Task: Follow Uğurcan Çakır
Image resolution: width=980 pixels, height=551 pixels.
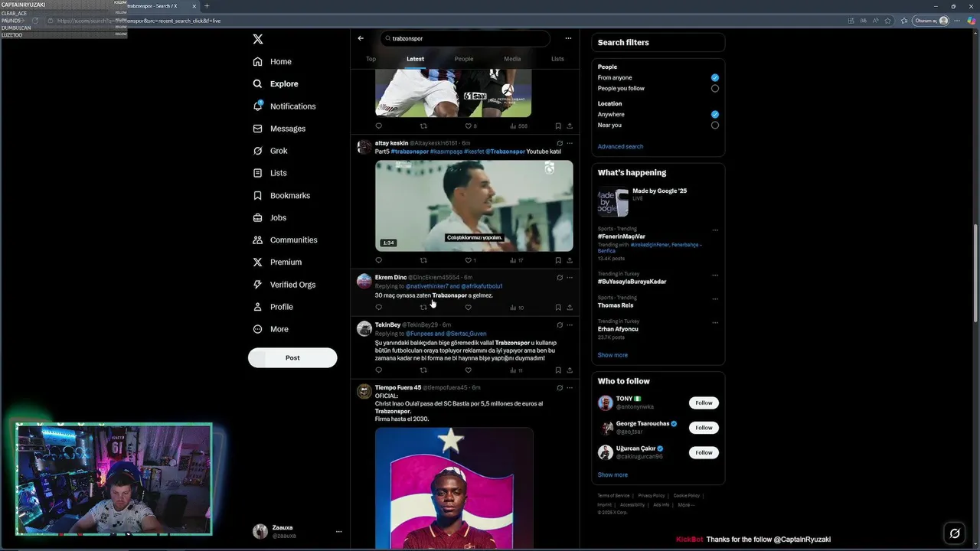Action: click(704, 452)
